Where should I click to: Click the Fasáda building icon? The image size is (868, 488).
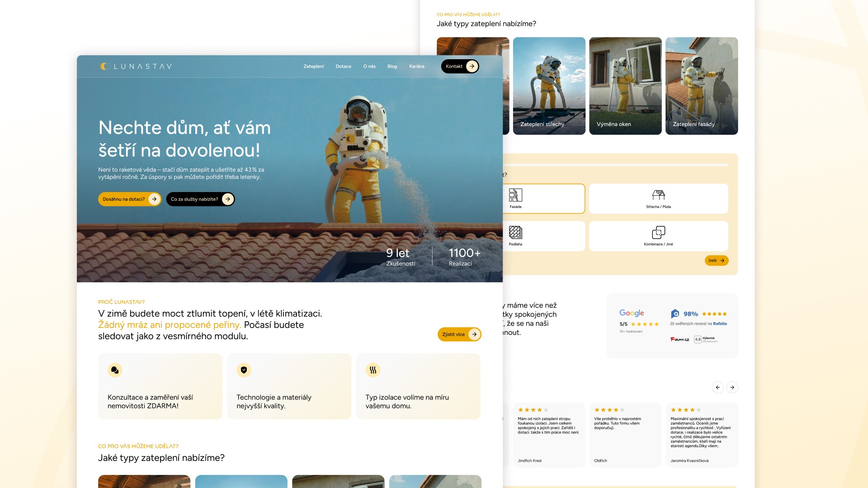(515, 195)
